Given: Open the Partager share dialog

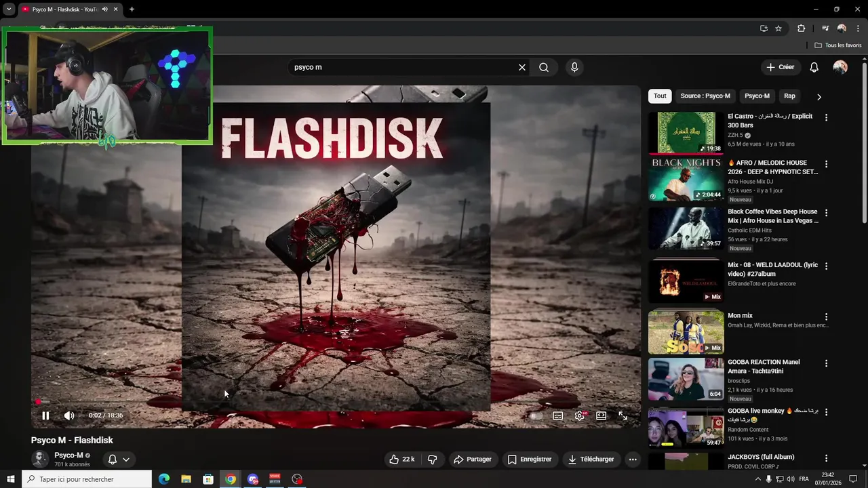Looking at the screenshot, I should point(473,460).
